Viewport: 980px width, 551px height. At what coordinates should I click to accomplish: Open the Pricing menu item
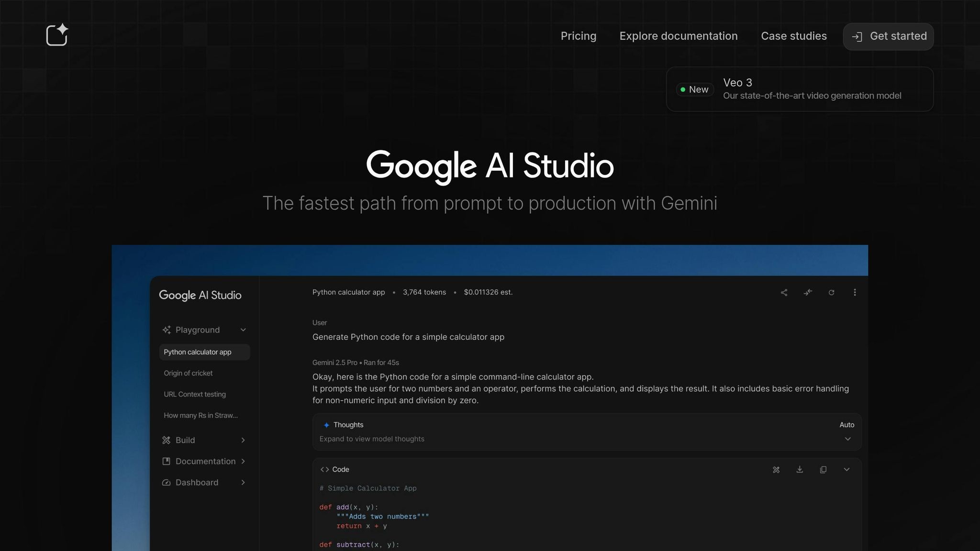click(578, 36)
